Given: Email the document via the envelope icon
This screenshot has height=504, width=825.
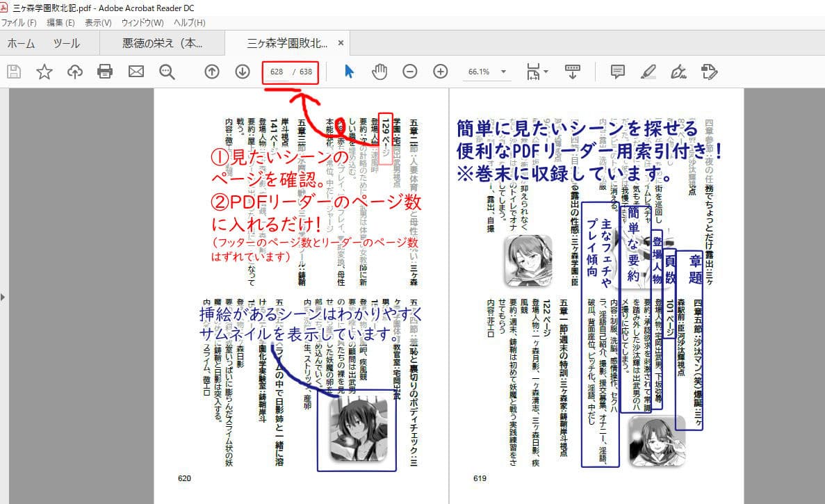Looking at the screenshot, I should (x=136, y=72).
